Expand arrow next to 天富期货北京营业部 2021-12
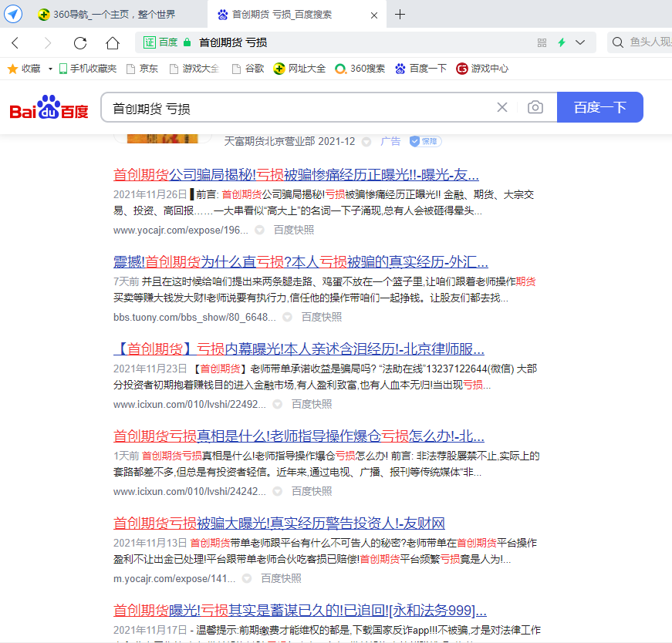Image resolution: width=672 pixels, height=643 pixels. [366, 142]
